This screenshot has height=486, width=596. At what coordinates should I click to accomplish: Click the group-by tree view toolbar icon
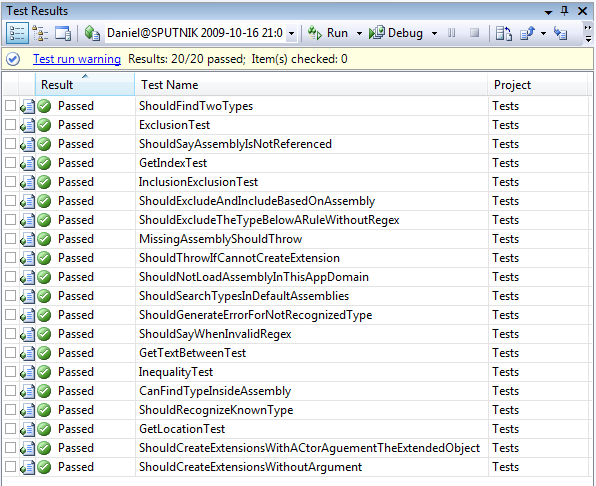point(40,33)
